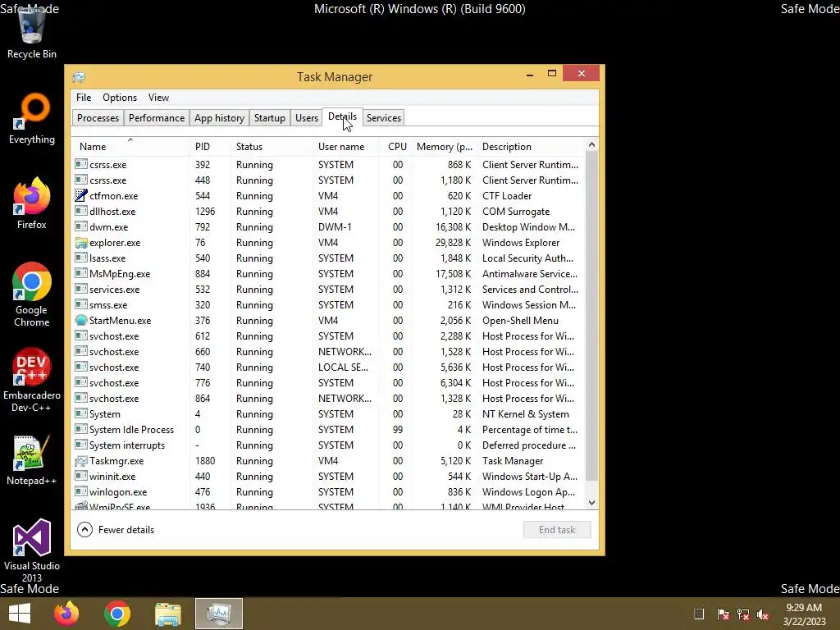Sort by the PID column header
Screen dimensions: 840x630
click(x=209, y=147)
